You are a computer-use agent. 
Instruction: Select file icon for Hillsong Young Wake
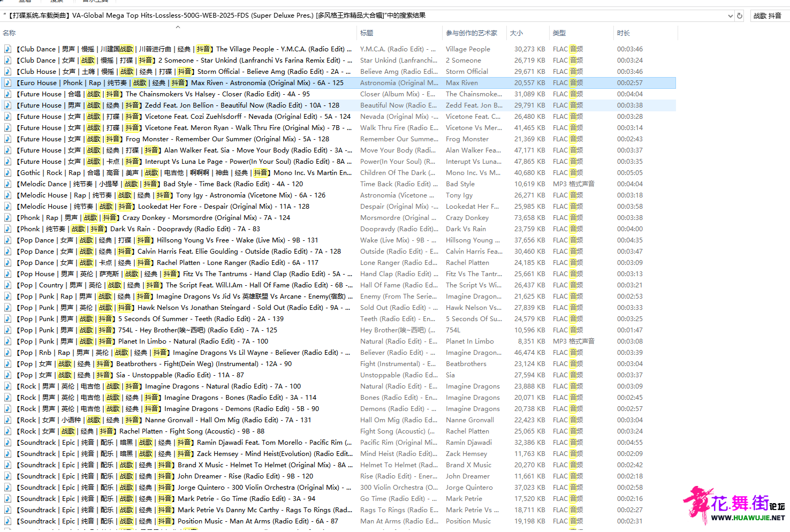click(8, 240)
